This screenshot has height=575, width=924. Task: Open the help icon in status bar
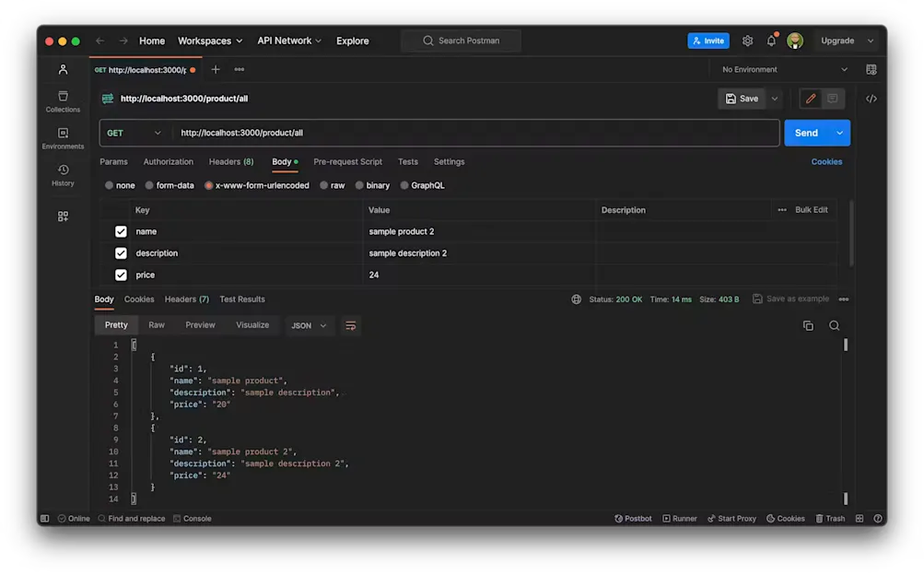coord(877,519)
